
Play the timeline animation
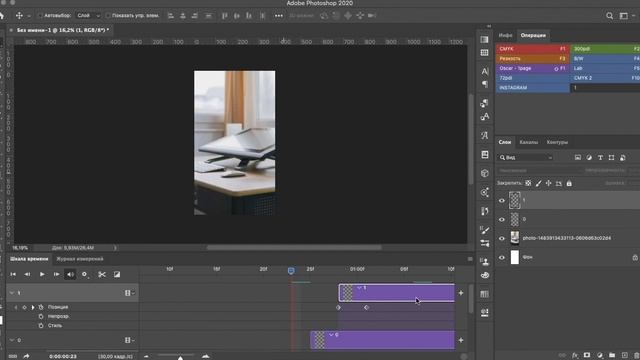[x=42, y=274]
